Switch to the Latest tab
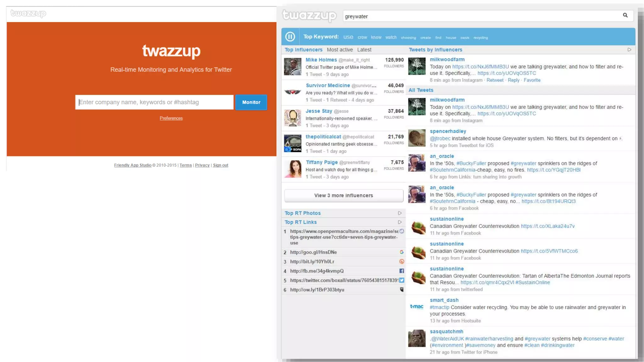The width and height of the screenshot is (644, 362). pyautogui.click(x=364, y=50)
